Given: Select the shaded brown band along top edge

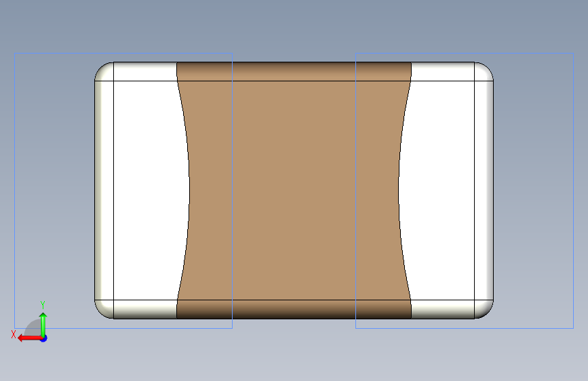Looking at the screenshot, I should click(x=294, y=71).
